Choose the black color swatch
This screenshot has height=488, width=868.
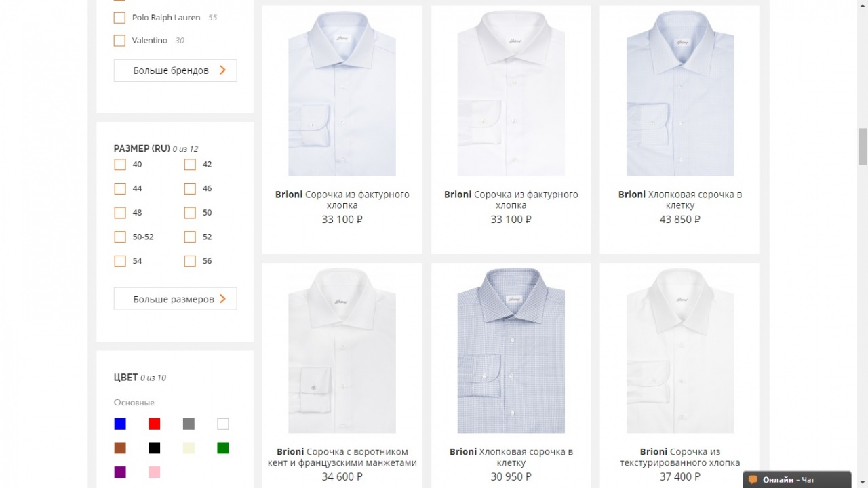(155, 448)
